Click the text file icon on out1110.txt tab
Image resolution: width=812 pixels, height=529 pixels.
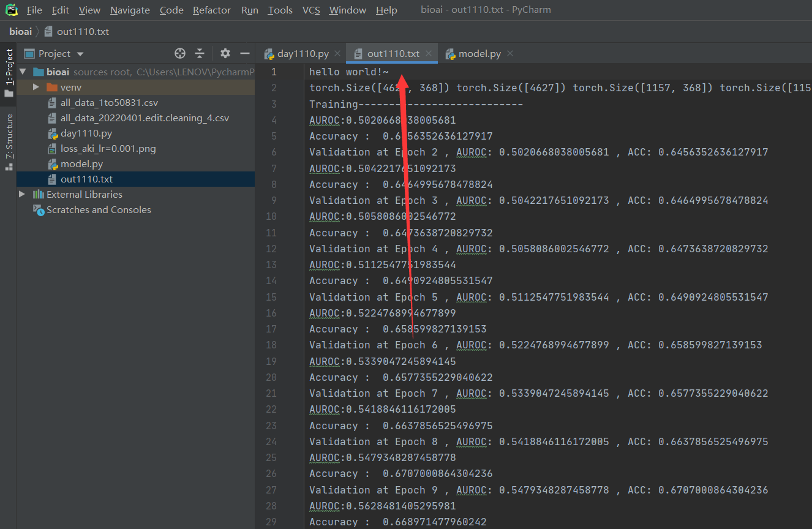coord(359,54)
